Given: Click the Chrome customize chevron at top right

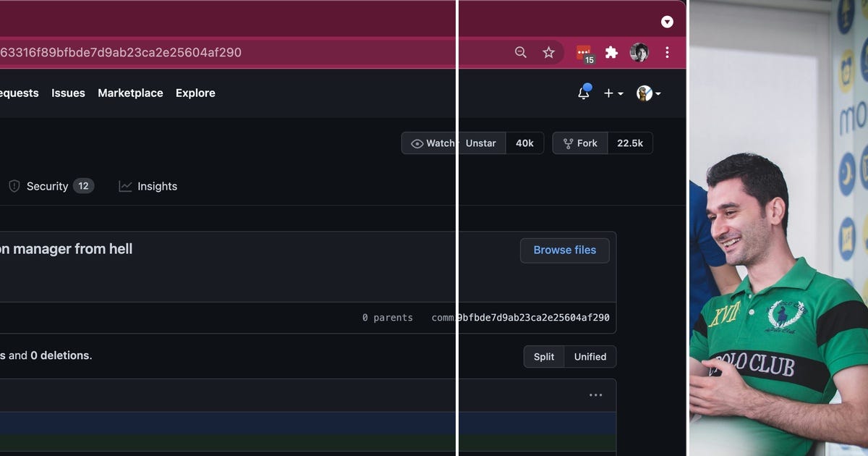Looking at the screenshot, I should tap(667, 22).
